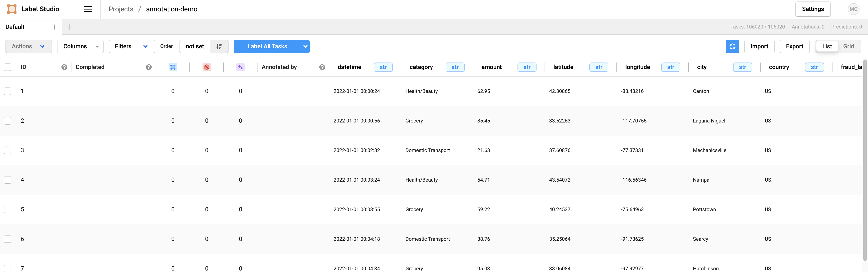
Task: Open the Projects breadcrumb link
Action: point(121,9)
